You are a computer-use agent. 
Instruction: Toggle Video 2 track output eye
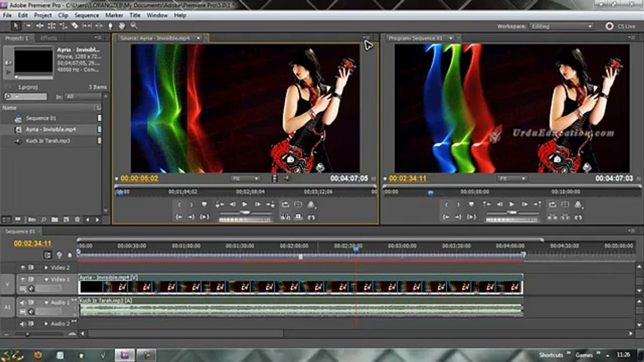click(x=23, y=267)
